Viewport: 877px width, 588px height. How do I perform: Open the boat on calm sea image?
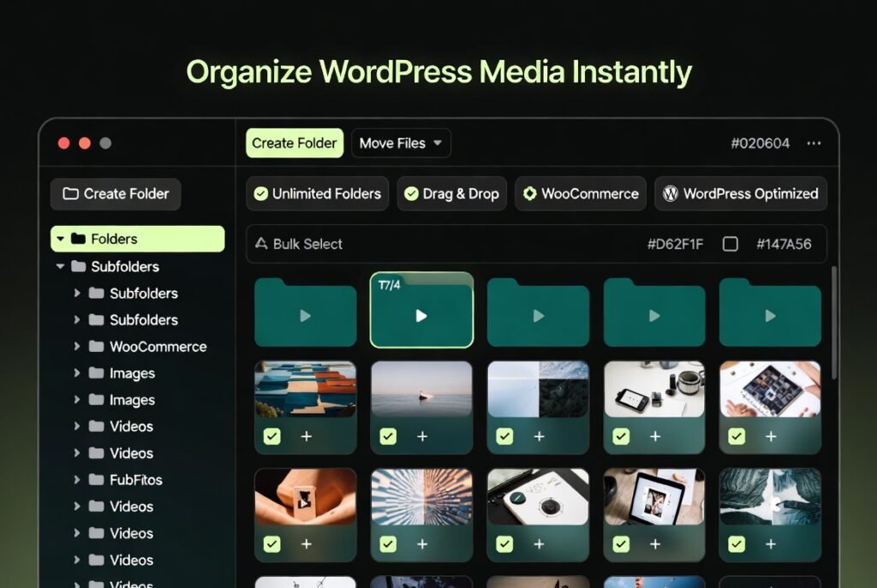click(x=421, y=389)
